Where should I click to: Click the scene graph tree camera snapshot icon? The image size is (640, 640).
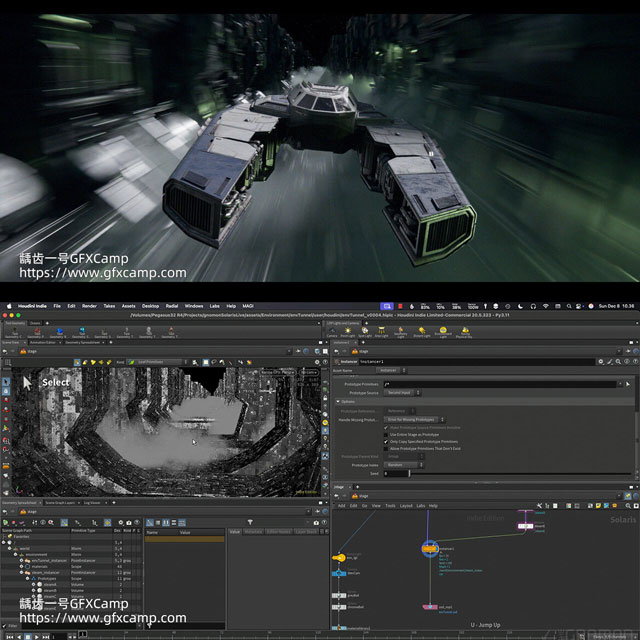[129, 522]
